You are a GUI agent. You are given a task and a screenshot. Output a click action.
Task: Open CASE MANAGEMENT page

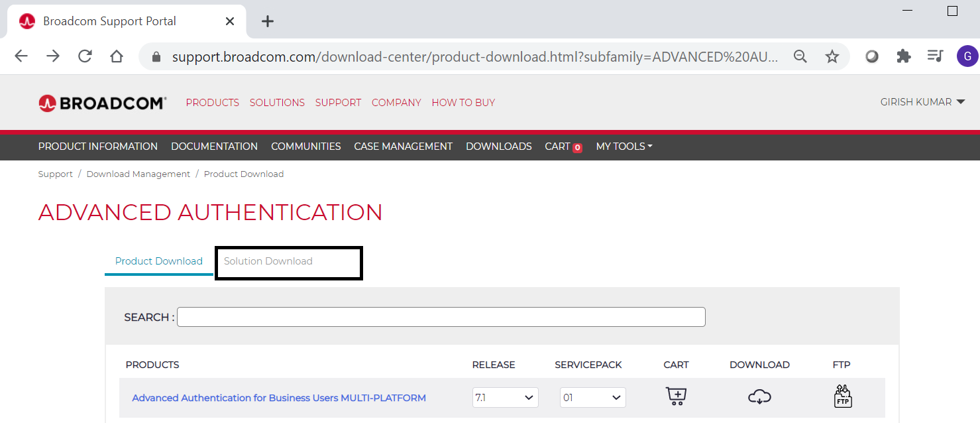[404, 147]
